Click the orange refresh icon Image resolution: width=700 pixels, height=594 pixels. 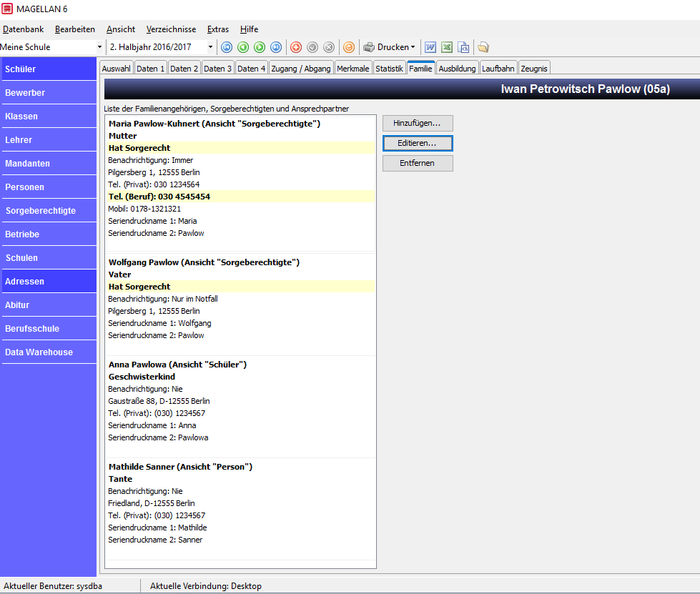coord(349,47)
